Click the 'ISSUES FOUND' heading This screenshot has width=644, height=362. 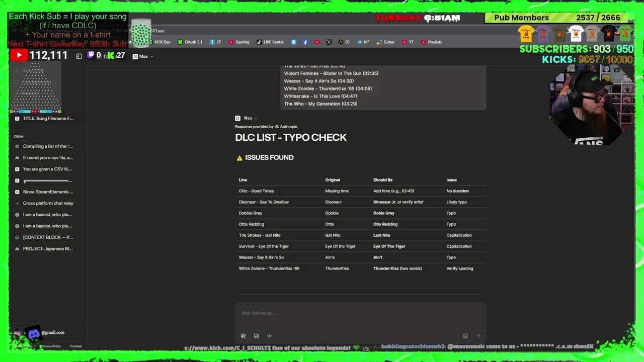pyautogui.click(x=269, y=157)
